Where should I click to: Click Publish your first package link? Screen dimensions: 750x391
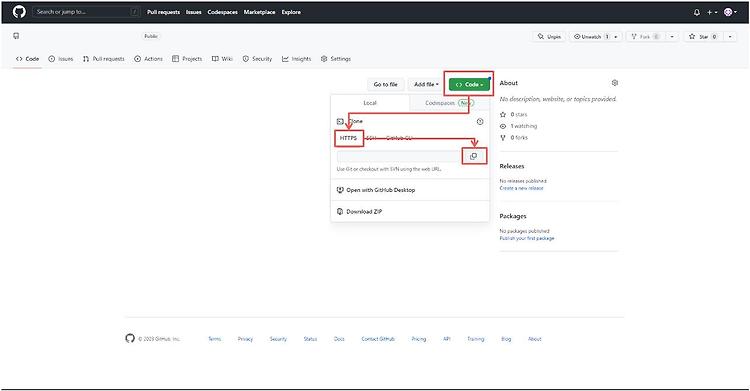(527, 238)
